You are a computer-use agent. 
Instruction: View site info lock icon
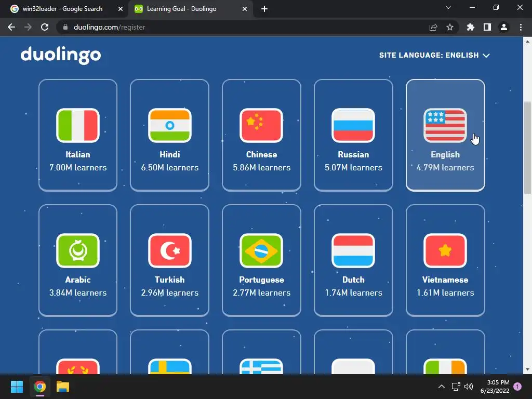click(x=65, y=27)
